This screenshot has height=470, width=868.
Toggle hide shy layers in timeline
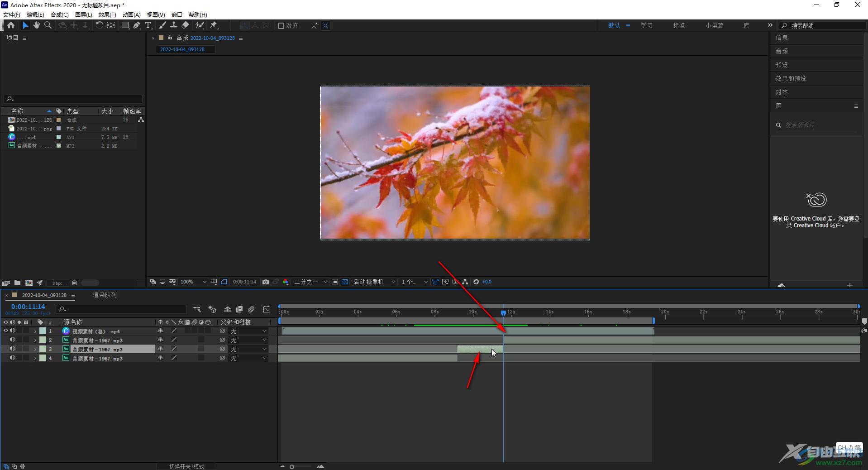tap(228, 309)
